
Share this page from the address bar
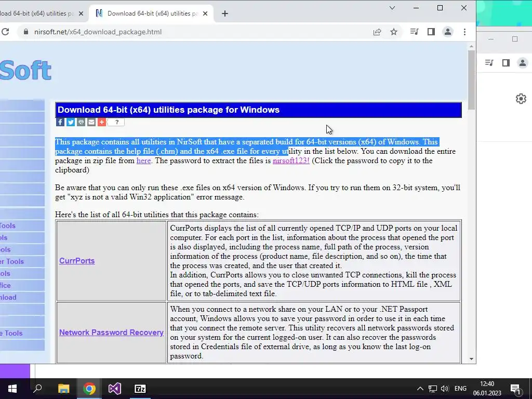[x=377, y=32]
